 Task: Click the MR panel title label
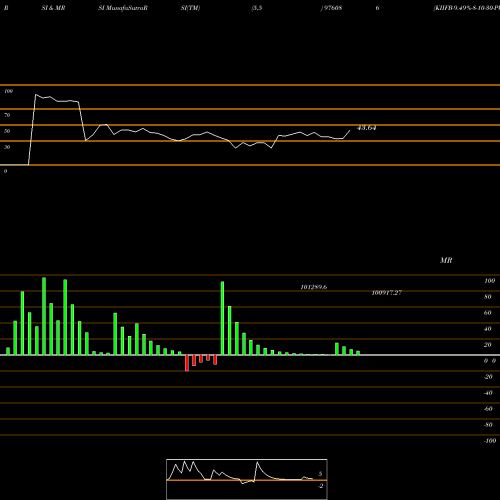[446, 260]
